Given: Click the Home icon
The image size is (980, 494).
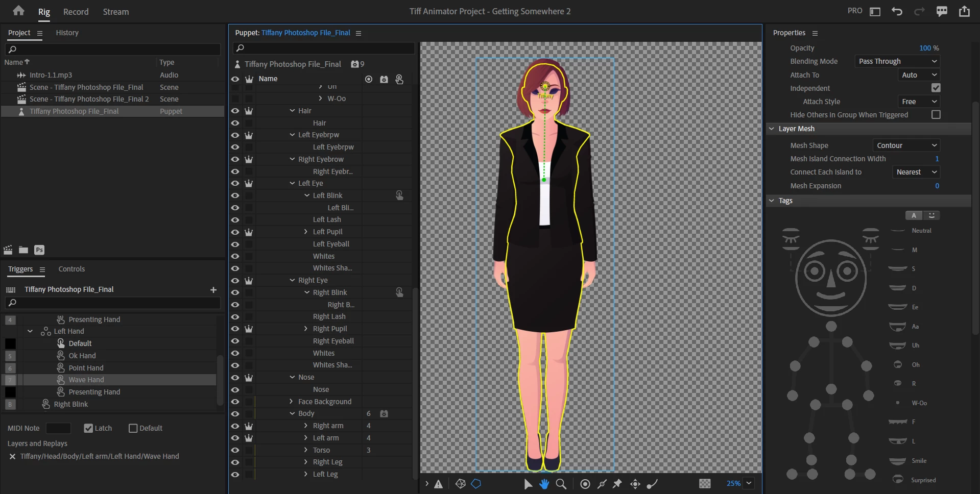Looking at the screenshot, I should [x=19, y=11].
